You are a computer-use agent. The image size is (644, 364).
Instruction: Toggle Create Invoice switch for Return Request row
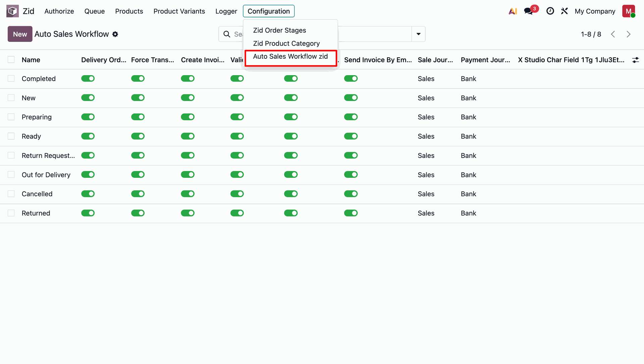click(x=188, y=155)
